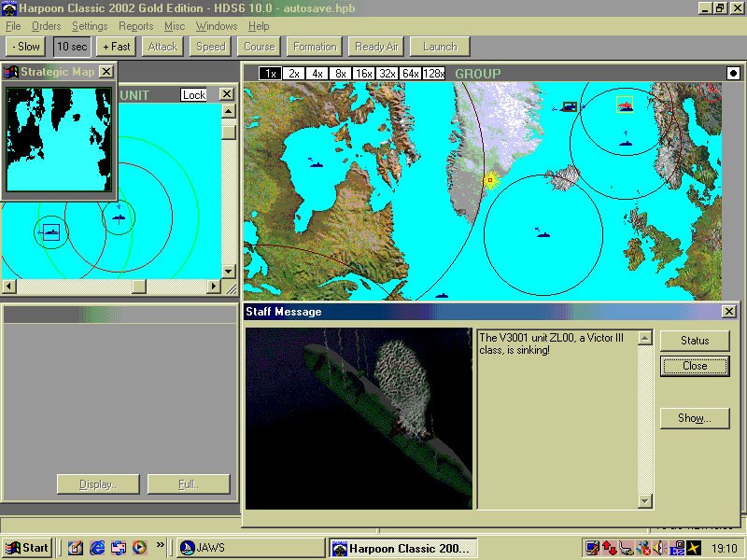Click the 10 sec time step button
This screenshot has height=560, width=747.
(x=72, y=47)
